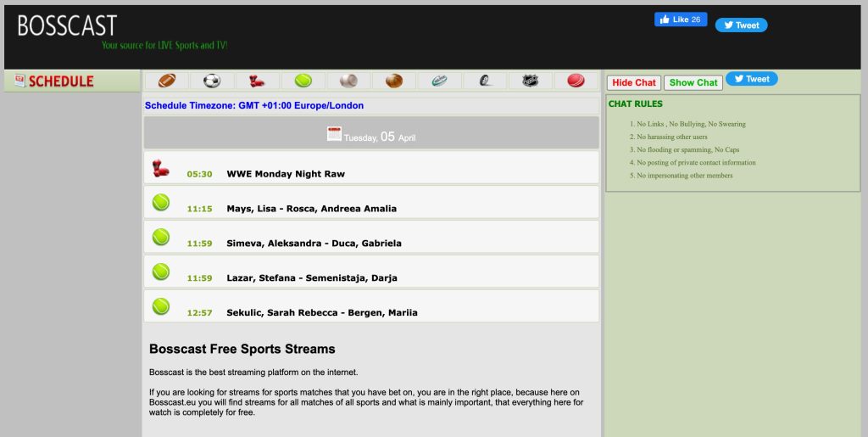Click tennis ball icon in Simeva, Aleksandra row
Viewport: 868px width, 437px height.
161,237
